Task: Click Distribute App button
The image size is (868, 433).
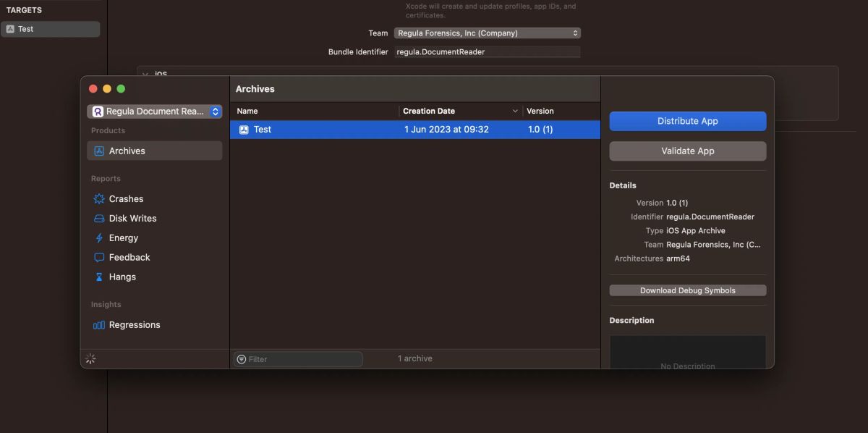Action: (688, 121)
